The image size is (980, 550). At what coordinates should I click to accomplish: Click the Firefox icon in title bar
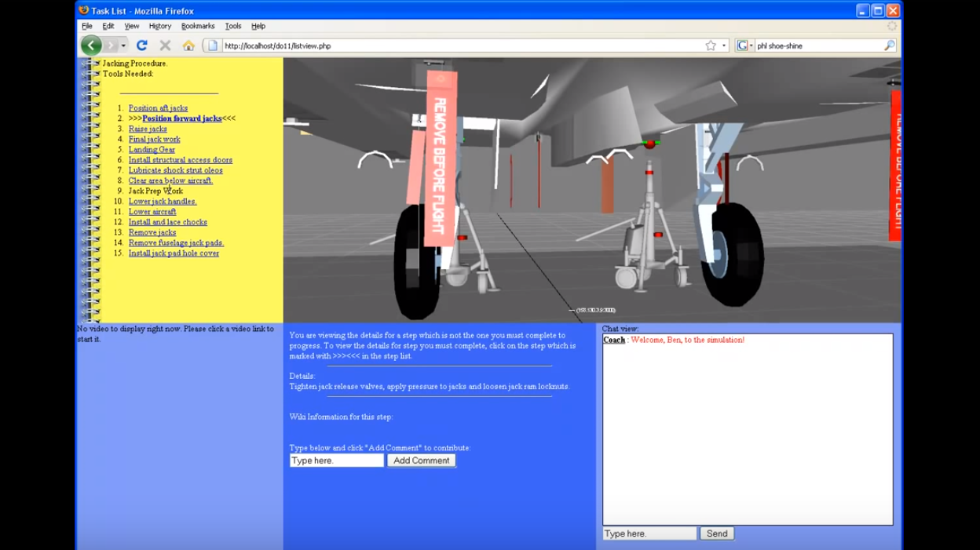click(83, 10)
